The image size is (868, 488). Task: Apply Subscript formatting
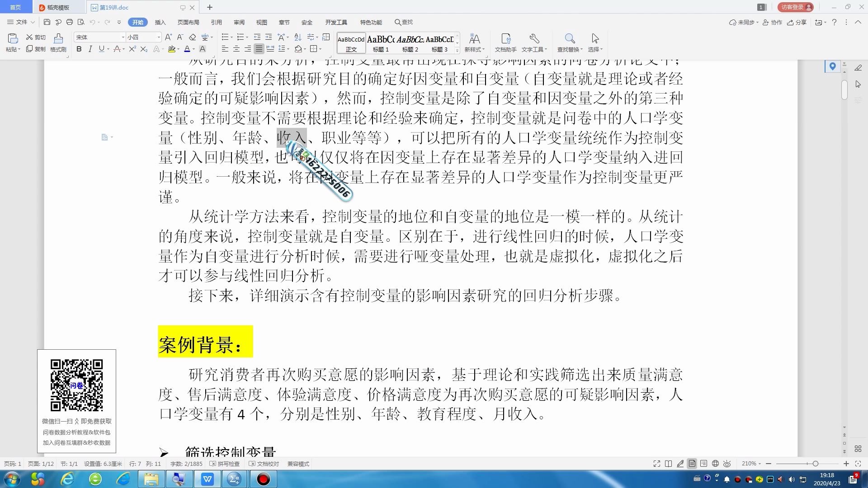pos(144,49)
